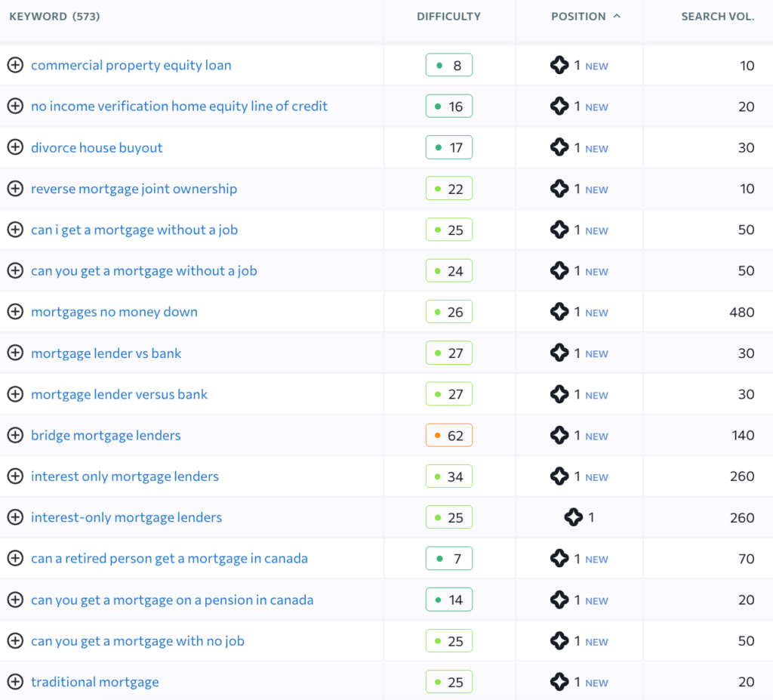Image resolution: width=773 pixels, height=700 pixels.
Task: Add divorce house buyout via plus icon
Action: click(x=15, y=147)
